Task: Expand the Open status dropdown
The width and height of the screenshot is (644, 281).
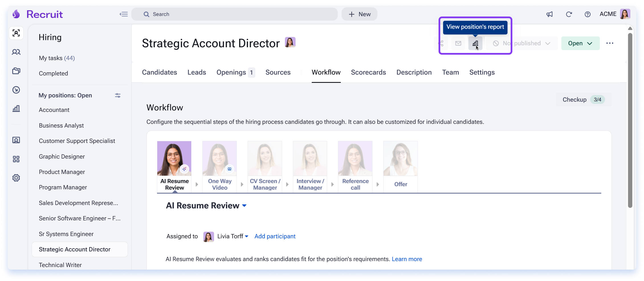Action: click(x=580, y=43)
